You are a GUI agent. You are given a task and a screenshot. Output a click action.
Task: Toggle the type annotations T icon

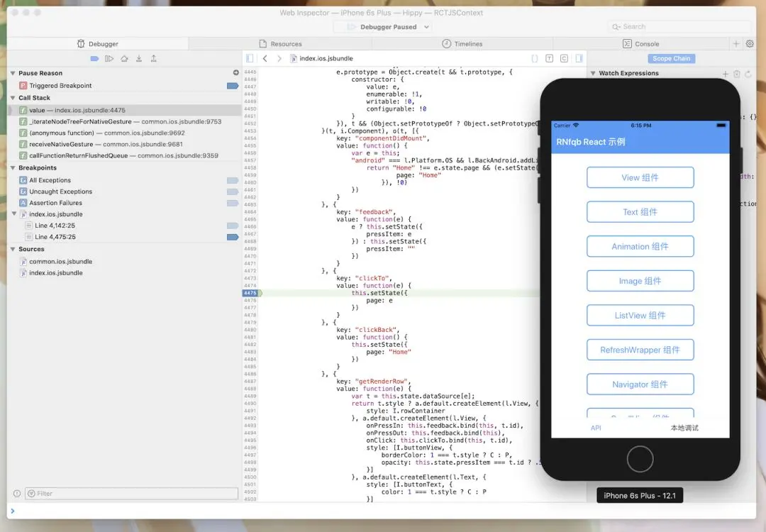[549, 59]
